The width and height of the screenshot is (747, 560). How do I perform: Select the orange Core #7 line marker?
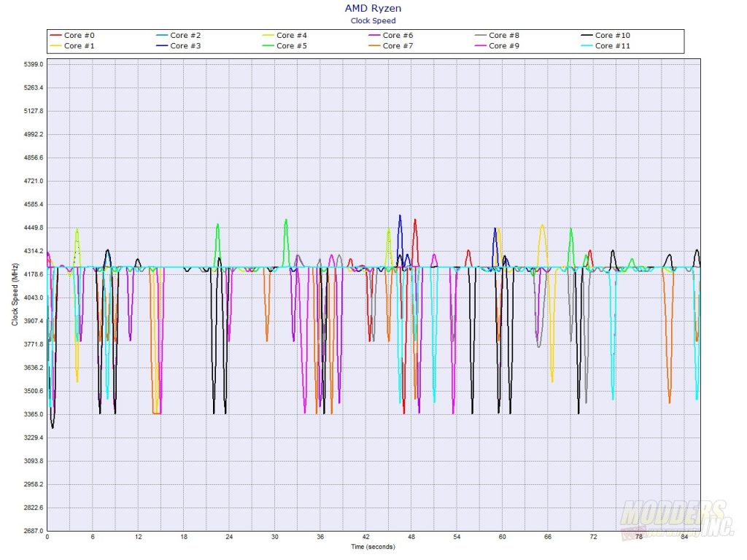pos(373,45)
